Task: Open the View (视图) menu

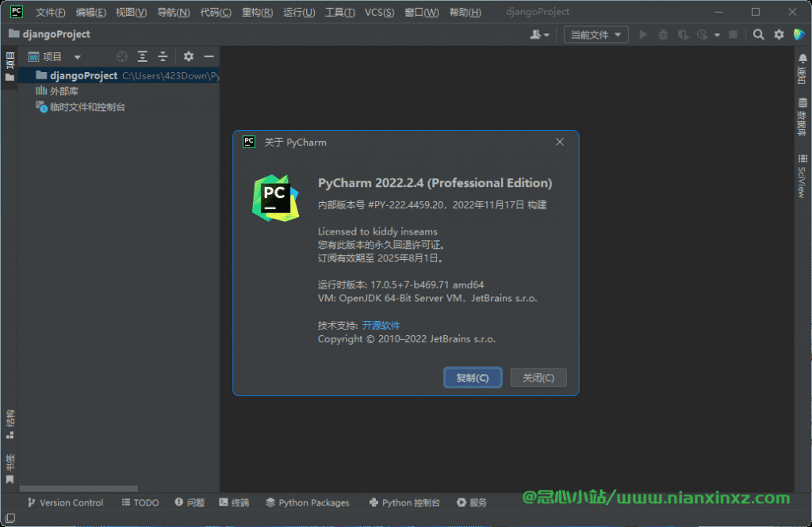Action: pyautogui.click(x=131, y=12)
